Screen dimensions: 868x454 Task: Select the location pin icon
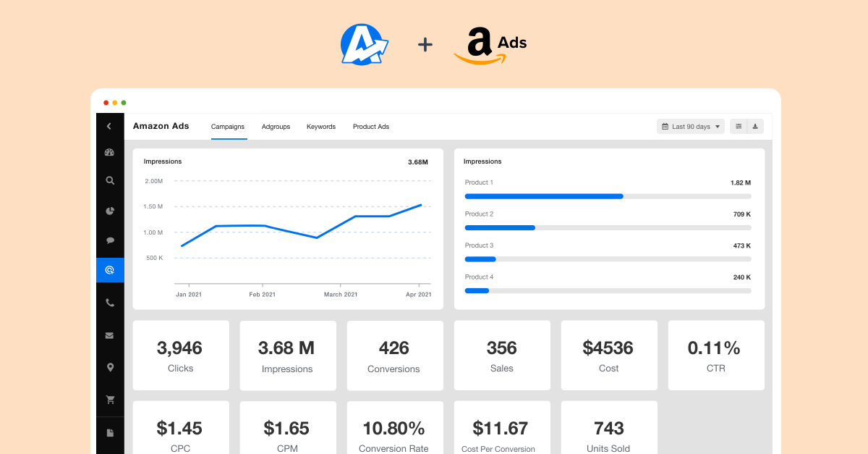(x=110, y=367)
